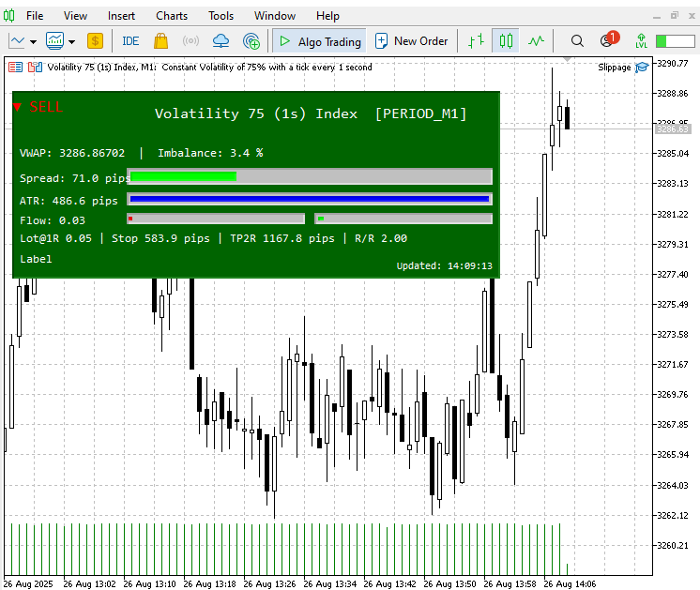Open the View menu
The height and width of the screenshot is (590, 700).
75,16
